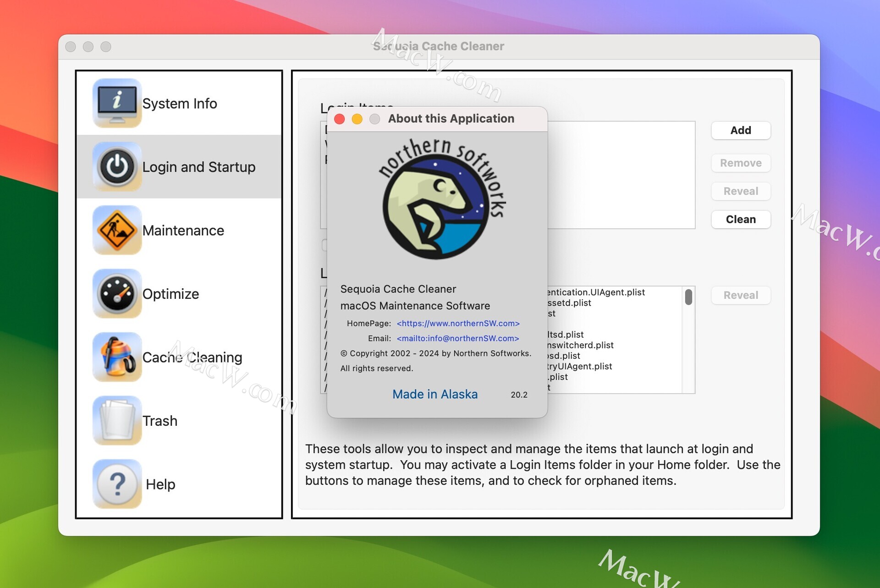This screenshot has height=588, width=880.
Task: Close the About this Application dialog
Action: (340, 119)
